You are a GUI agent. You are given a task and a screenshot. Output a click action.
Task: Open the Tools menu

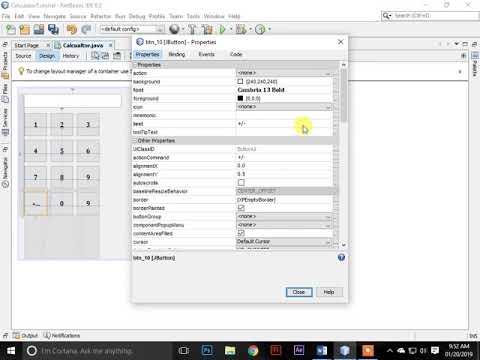[x=193, y=16]
